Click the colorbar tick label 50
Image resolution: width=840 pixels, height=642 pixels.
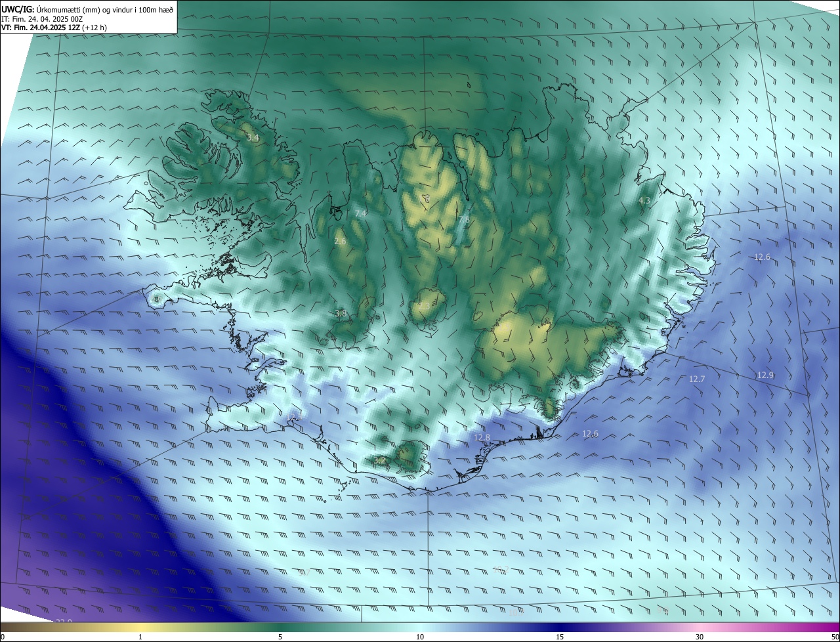[x=835, y=637]
